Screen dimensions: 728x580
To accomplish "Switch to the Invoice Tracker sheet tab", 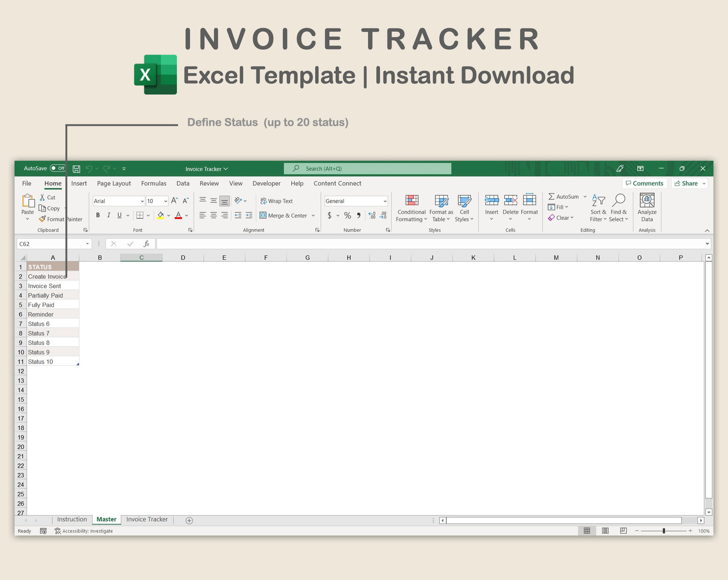I will point(147,520).
